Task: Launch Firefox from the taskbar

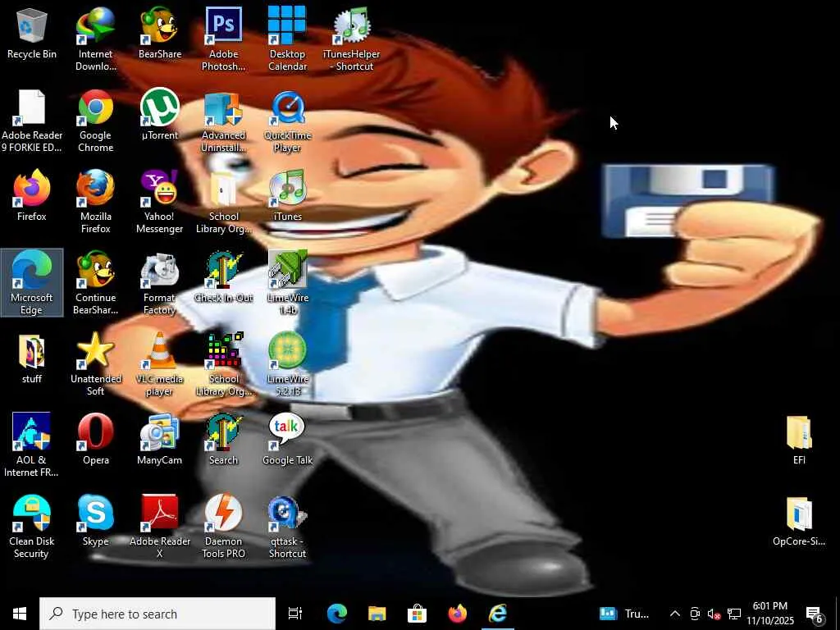Action: 457,614
